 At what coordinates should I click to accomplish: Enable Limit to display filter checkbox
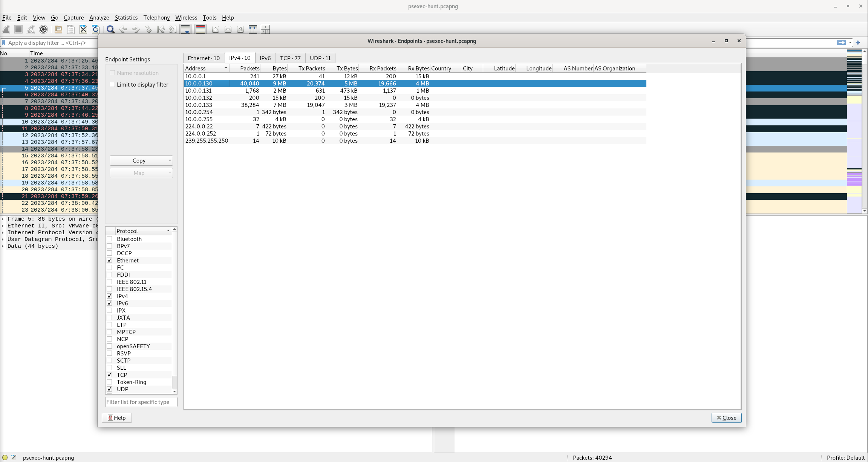[112, 84]
